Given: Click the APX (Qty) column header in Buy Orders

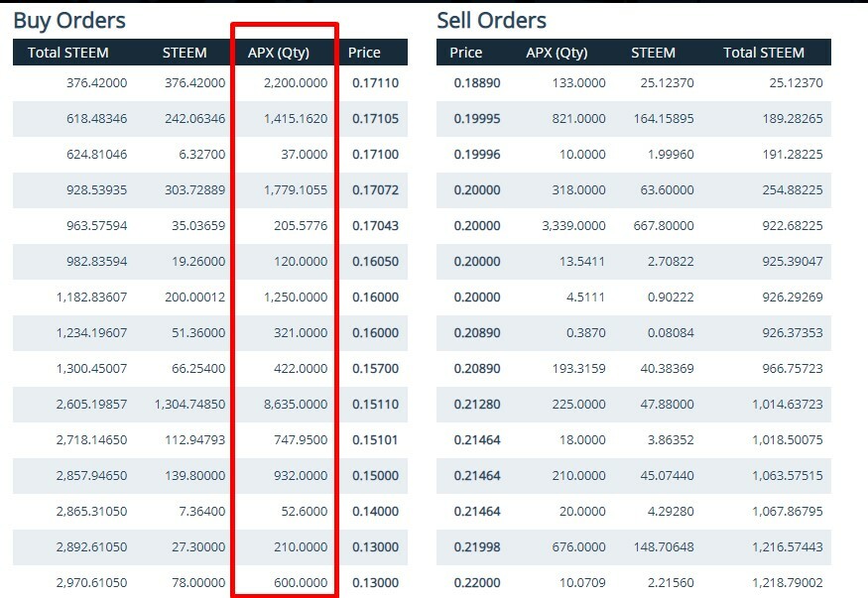Looking at the screenshot, I should pyautogui.click(x=285, y=52).
